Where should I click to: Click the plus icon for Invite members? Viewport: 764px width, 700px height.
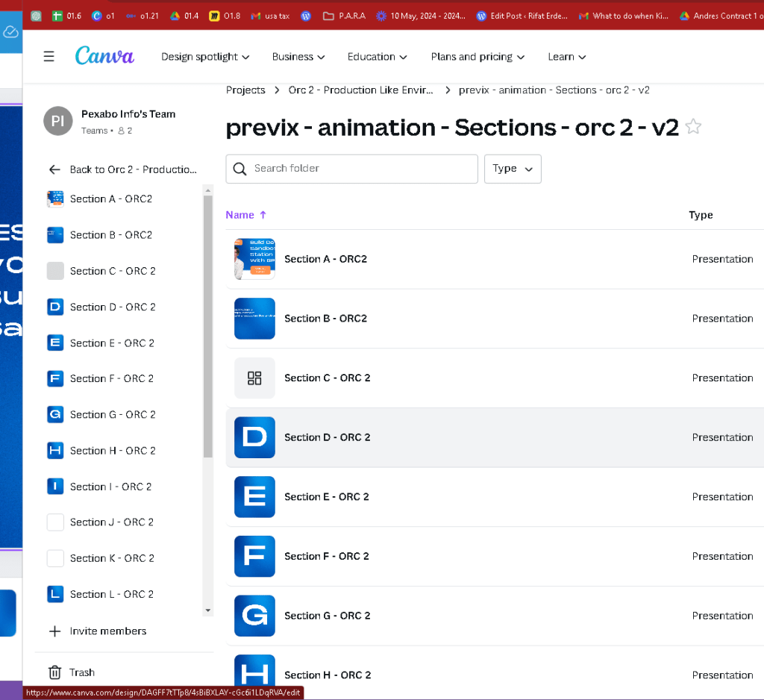[x=54, y=631]
